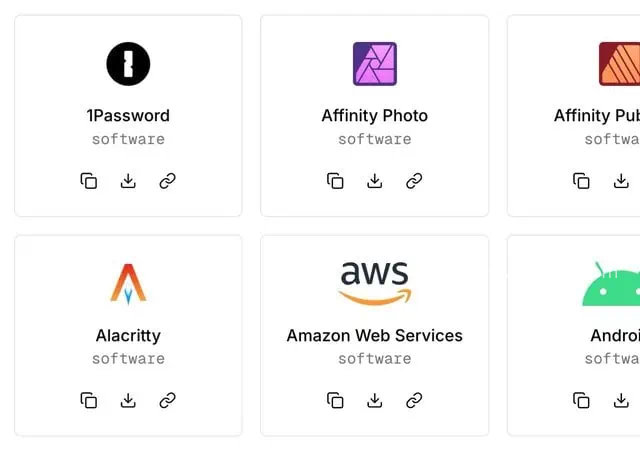640x449 pixels.
Task: Click the 1Password logo thumbnail
Action: 128,64
